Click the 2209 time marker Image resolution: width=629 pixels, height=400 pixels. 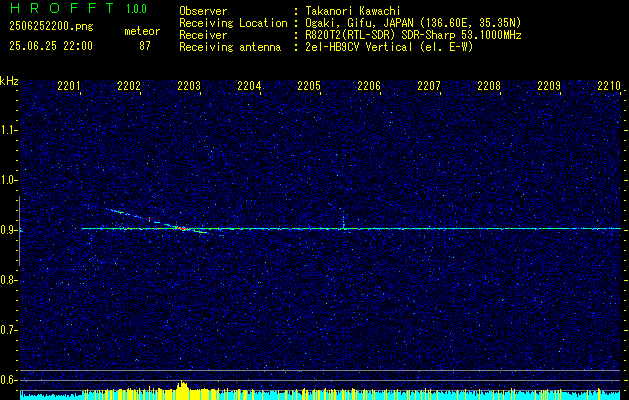point(549,86)
